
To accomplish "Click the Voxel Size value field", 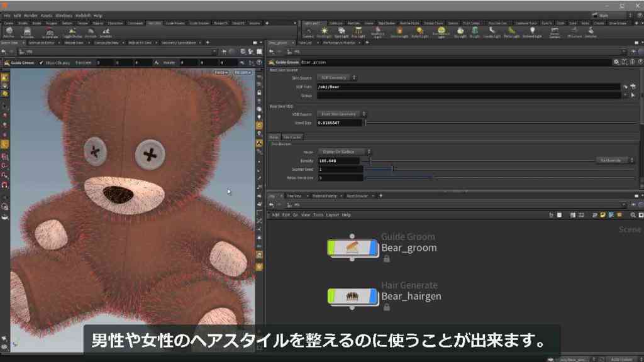I will click(x=340, y=123).
